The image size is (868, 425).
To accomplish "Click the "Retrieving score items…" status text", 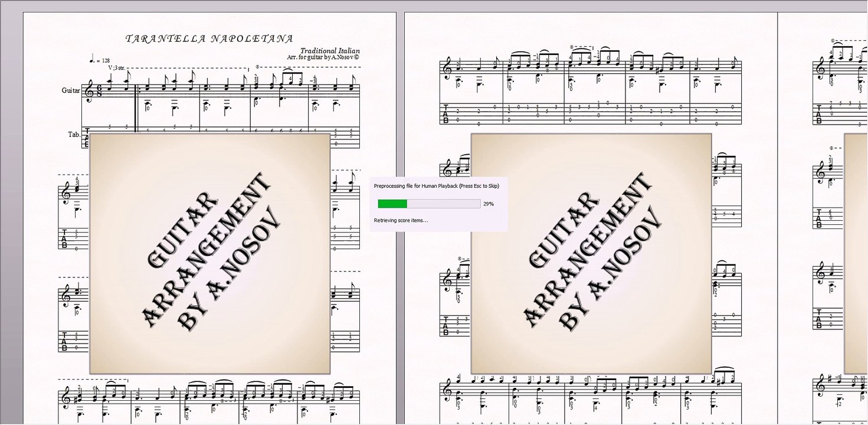I will tap(401, 220).
